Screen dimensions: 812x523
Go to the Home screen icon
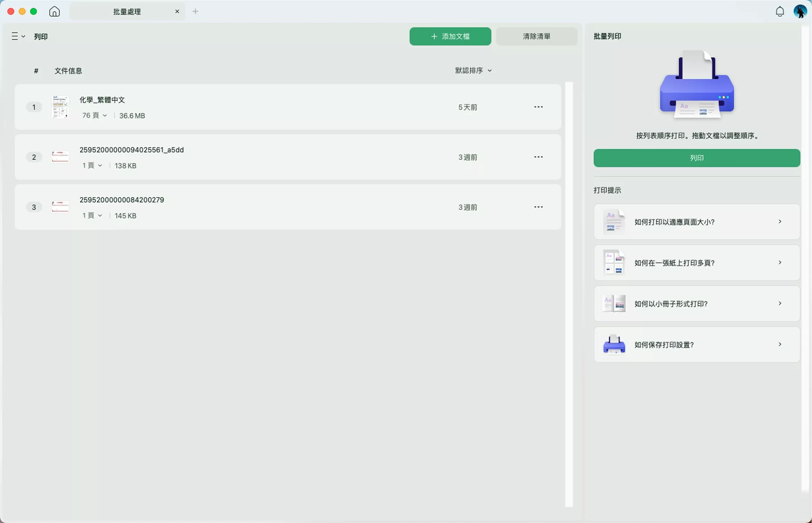tap(55, 11)
